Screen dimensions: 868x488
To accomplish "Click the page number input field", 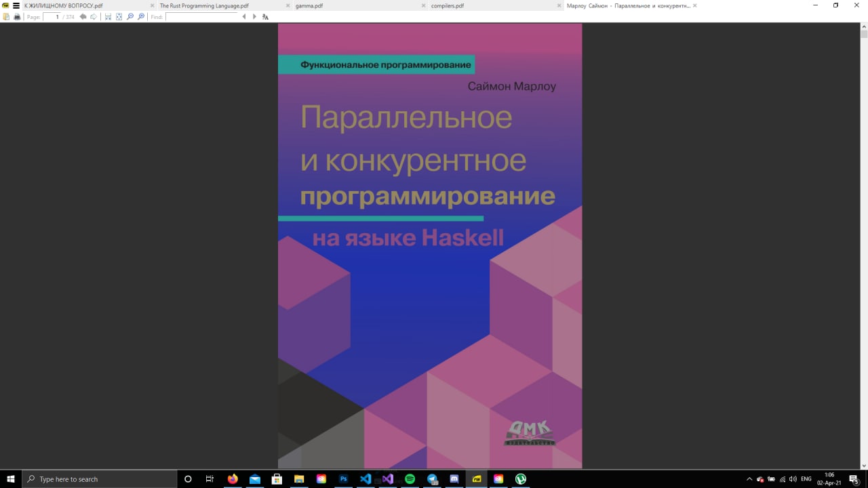I will tap(52, 17).
